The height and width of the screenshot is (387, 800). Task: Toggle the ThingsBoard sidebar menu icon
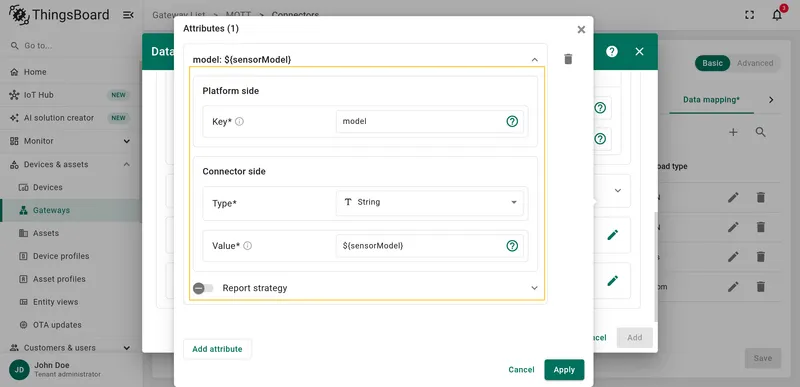click(x=128, y=15)
